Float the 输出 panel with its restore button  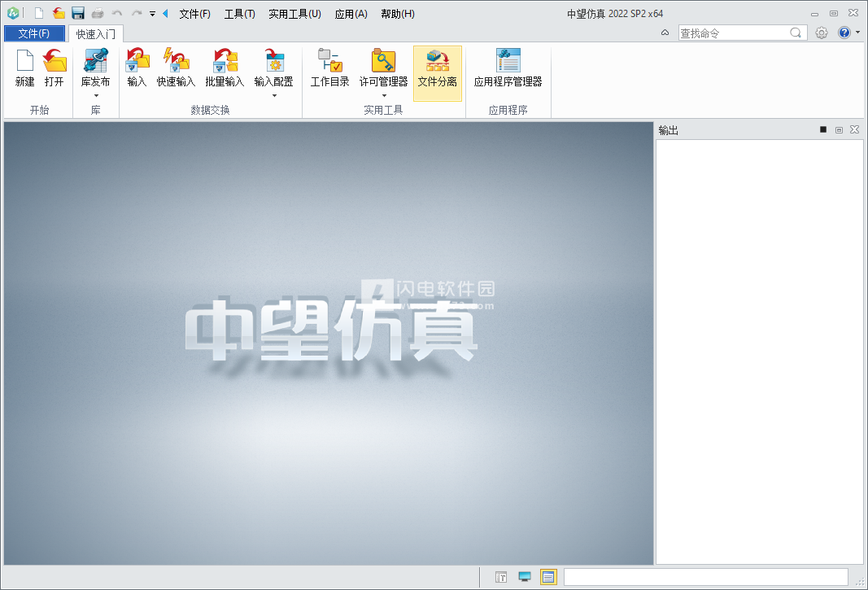(x=840, y=129)
